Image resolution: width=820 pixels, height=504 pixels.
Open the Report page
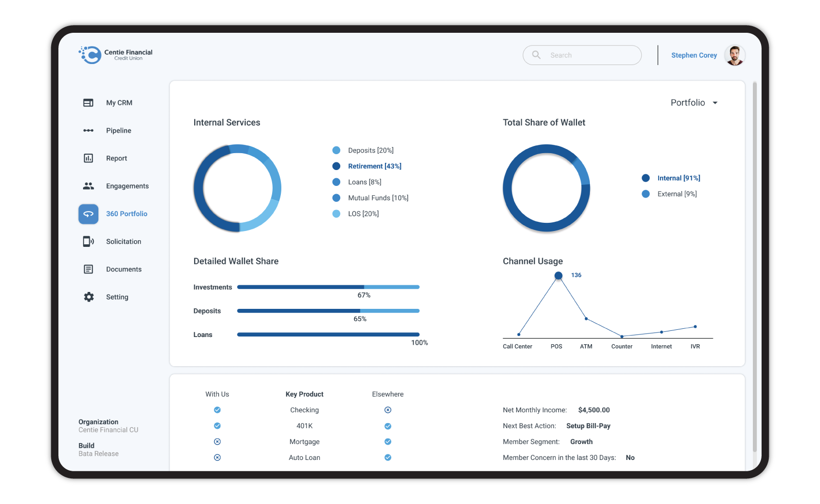(116, 158)
